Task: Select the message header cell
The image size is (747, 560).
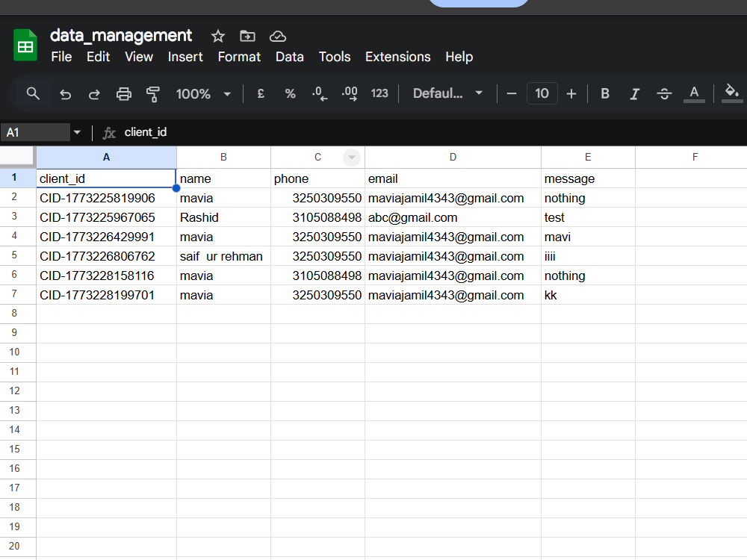Action: point(588,178)
